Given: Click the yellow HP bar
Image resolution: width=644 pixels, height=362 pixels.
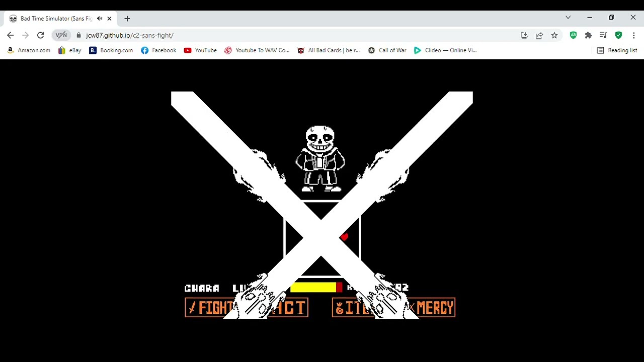Looking at the screenshot, I should [x=313, y=287].
